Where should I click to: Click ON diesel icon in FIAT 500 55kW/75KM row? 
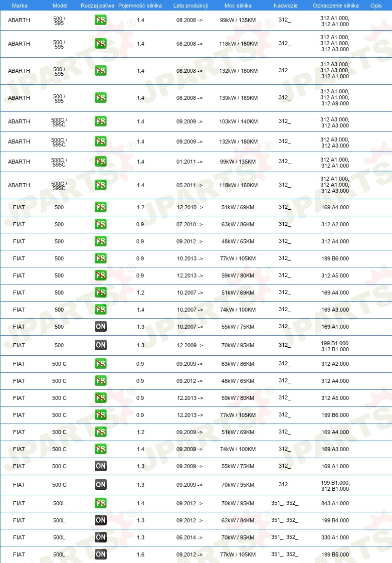(101, 327)
